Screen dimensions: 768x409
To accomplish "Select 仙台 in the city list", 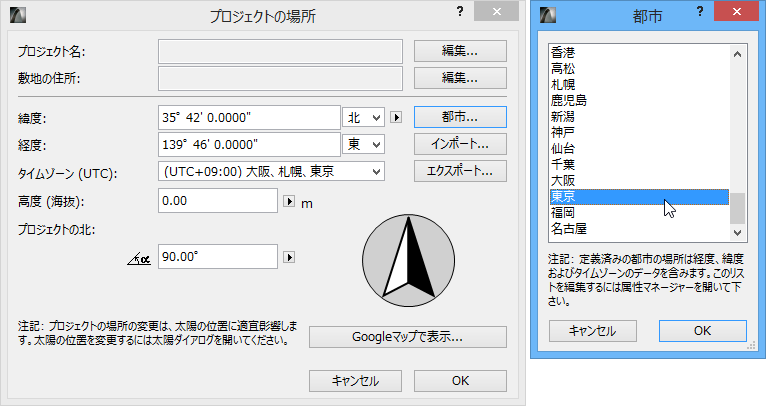I will point(639,148).
